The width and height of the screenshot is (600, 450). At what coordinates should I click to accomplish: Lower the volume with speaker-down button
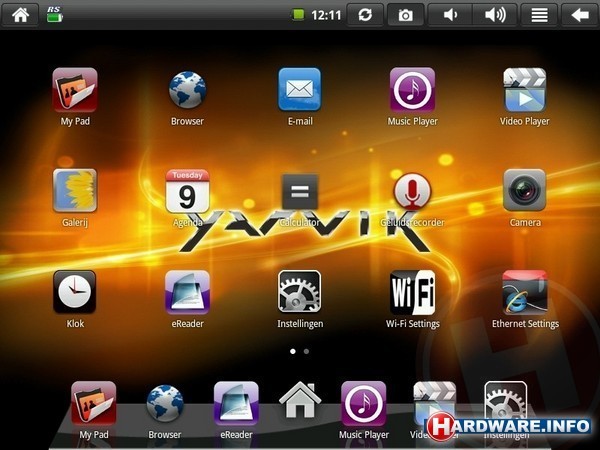[450, 15]
